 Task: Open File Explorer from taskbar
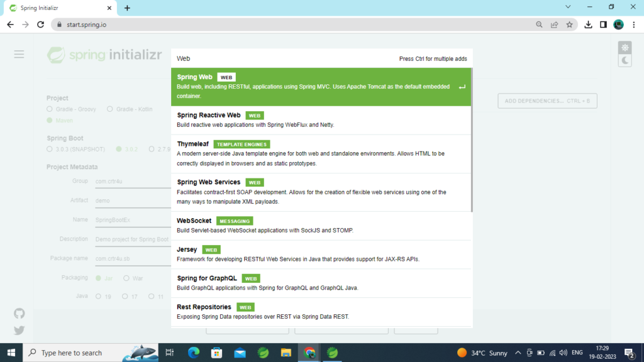click(x=286, y=353)
